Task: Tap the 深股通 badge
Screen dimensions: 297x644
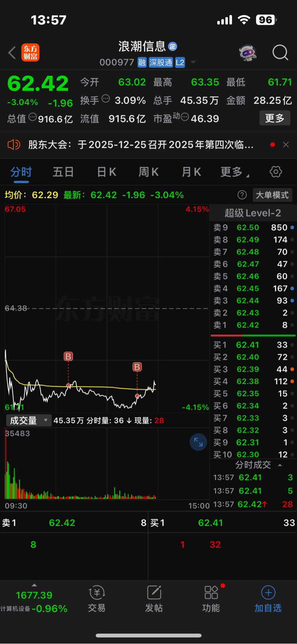Action: click(161, 62)
